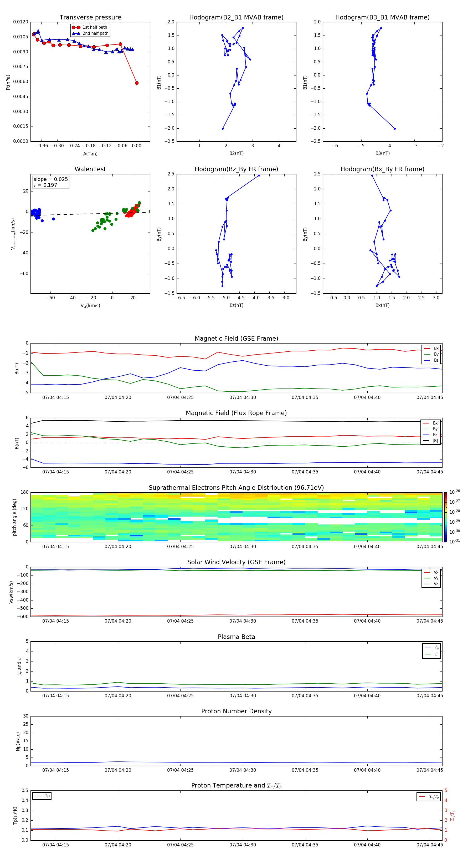
Task: Click the "B2(nT)" x-axis label
Action: point(236,153)
